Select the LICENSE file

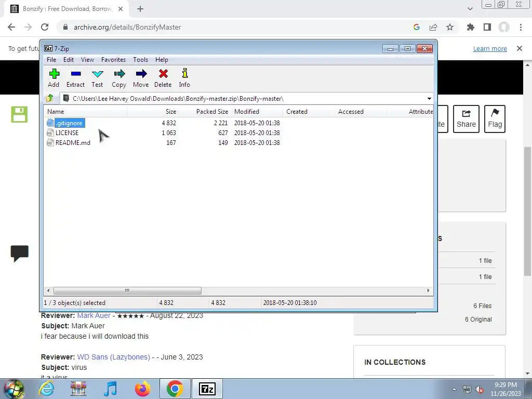63,132
